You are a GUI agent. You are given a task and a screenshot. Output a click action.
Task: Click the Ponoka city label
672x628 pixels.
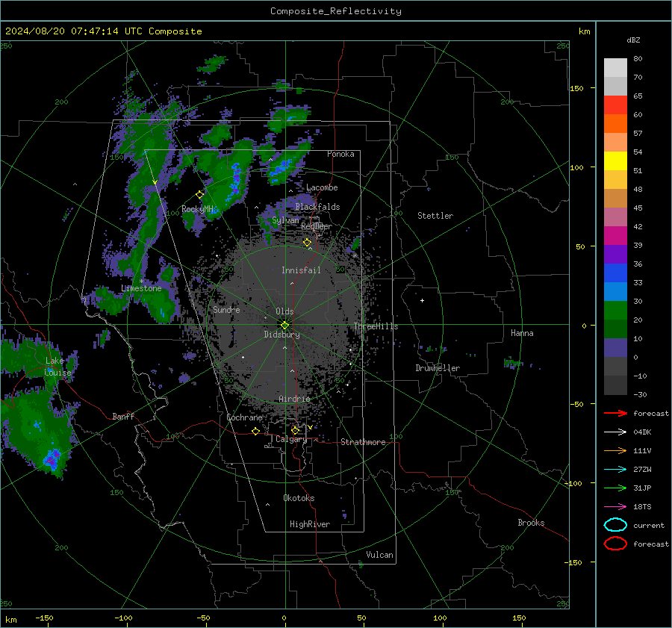click(340, 154)
